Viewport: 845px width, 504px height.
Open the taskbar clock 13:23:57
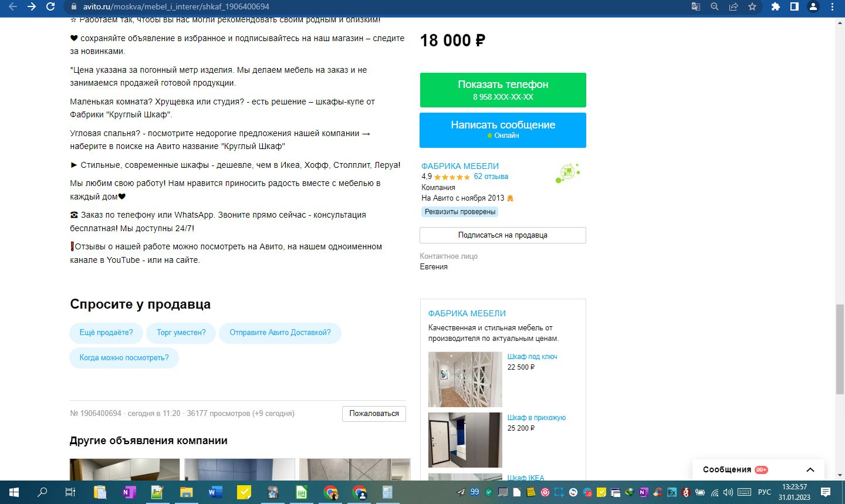tap(795, 492)
